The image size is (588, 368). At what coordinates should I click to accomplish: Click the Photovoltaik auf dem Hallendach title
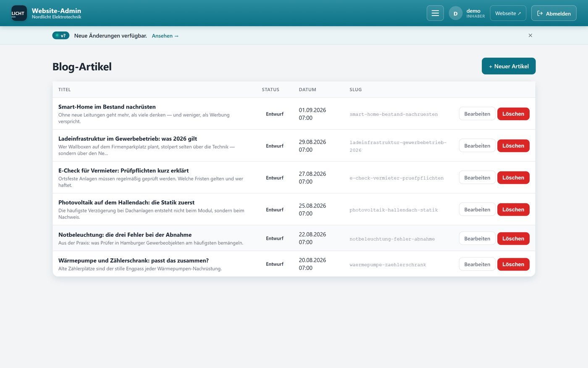[x=126, y=202]
